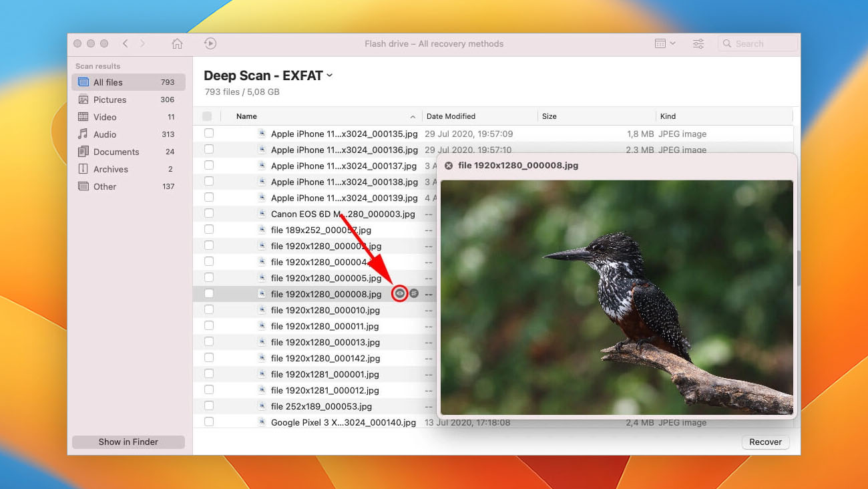Select All files in sidebar
868x489 pixels.
[x=128, y=82]
